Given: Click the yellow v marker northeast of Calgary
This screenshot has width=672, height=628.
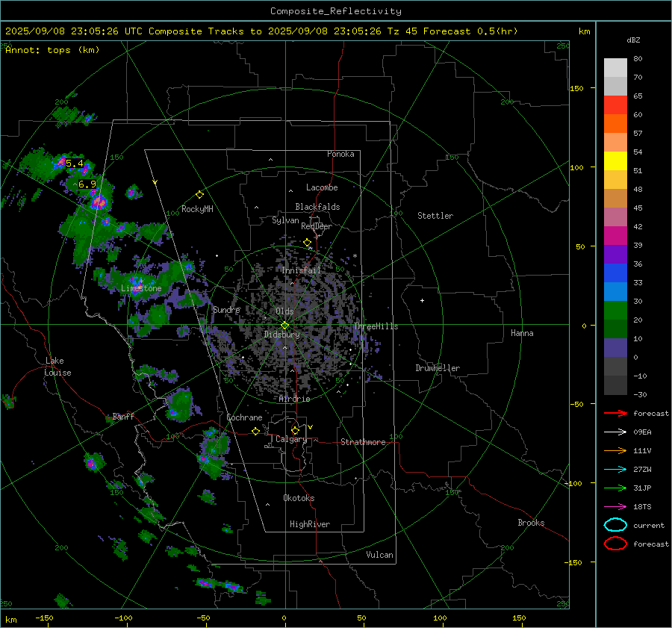Looking at the screenshot, I should pos(311,427).
